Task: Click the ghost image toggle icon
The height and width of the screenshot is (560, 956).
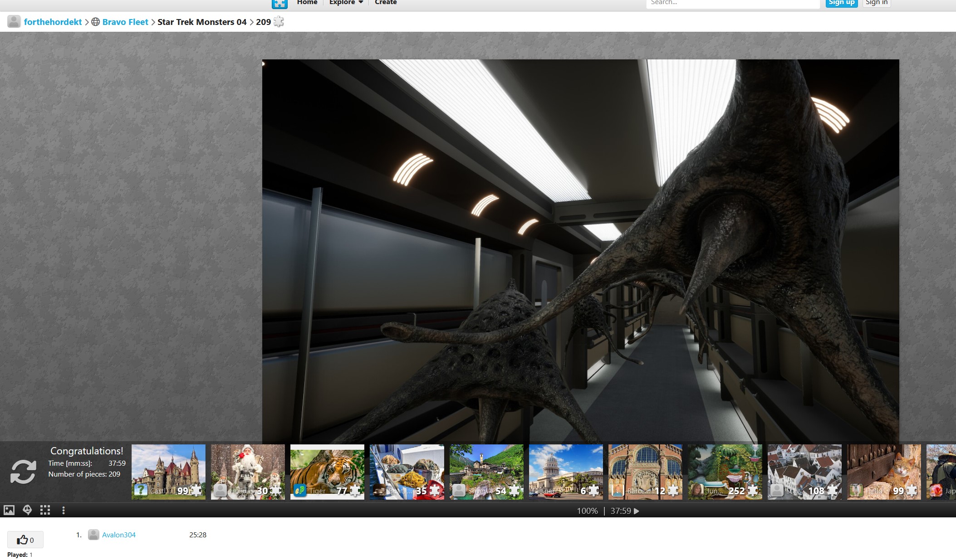Action: 27,510
